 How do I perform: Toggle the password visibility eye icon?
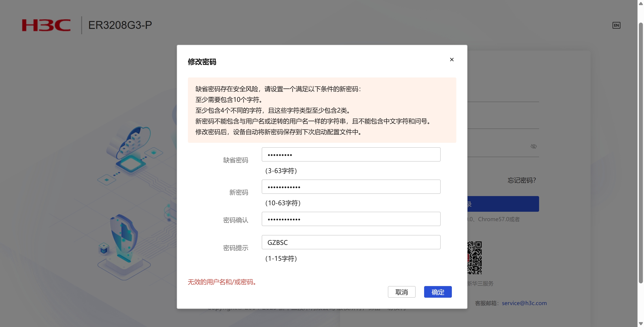(533, 146)
